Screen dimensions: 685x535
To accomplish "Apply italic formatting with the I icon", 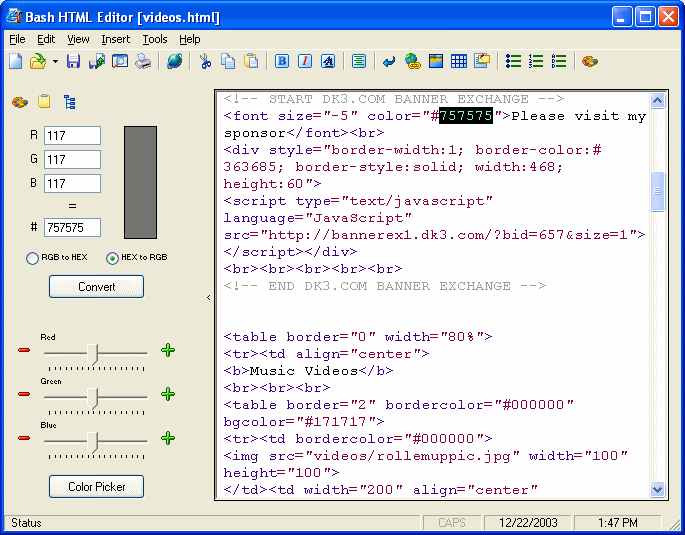I will pyautogui.click(x=305, y=62).
